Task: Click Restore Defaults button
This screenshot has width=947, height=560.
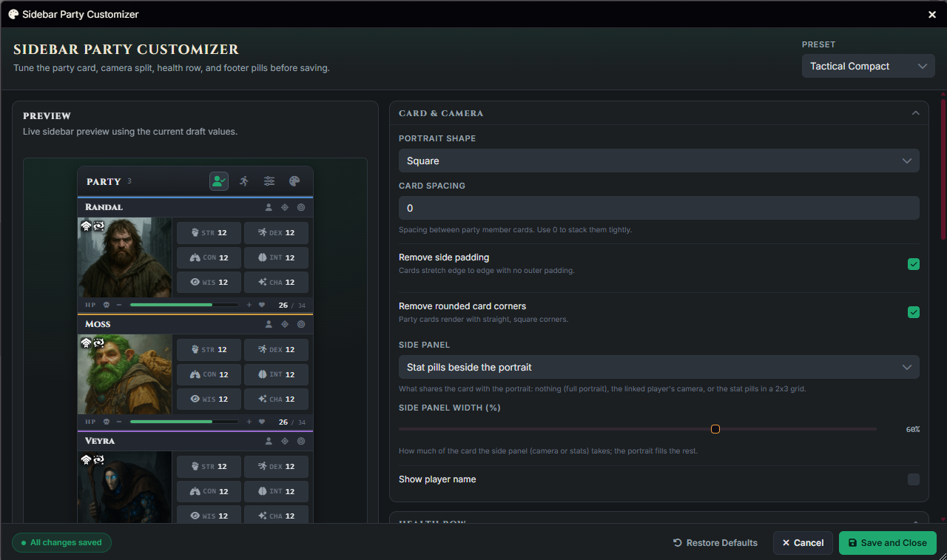Action: [x=715, y=543]
